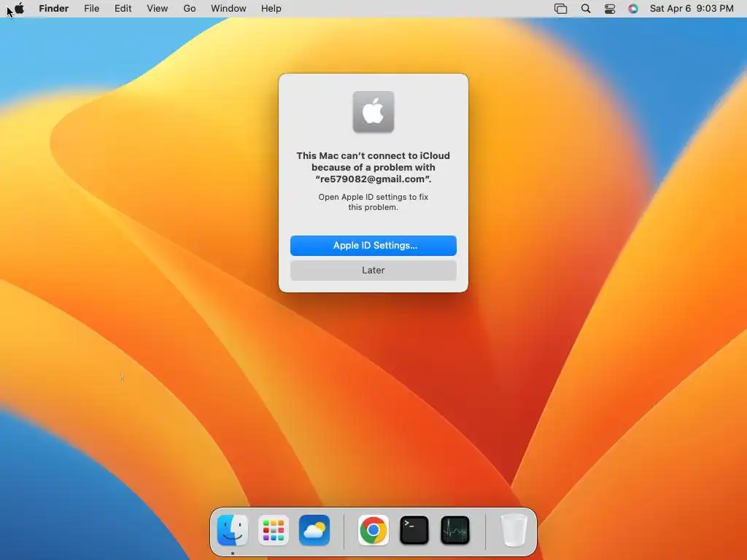Open Activity Monitor from the Dock

455,530
